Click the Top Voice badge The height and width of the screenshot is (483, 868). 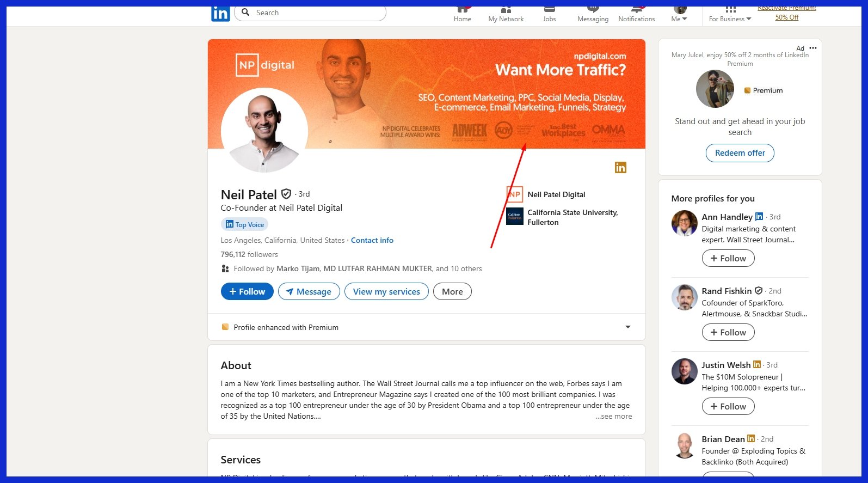coord(244,224)
